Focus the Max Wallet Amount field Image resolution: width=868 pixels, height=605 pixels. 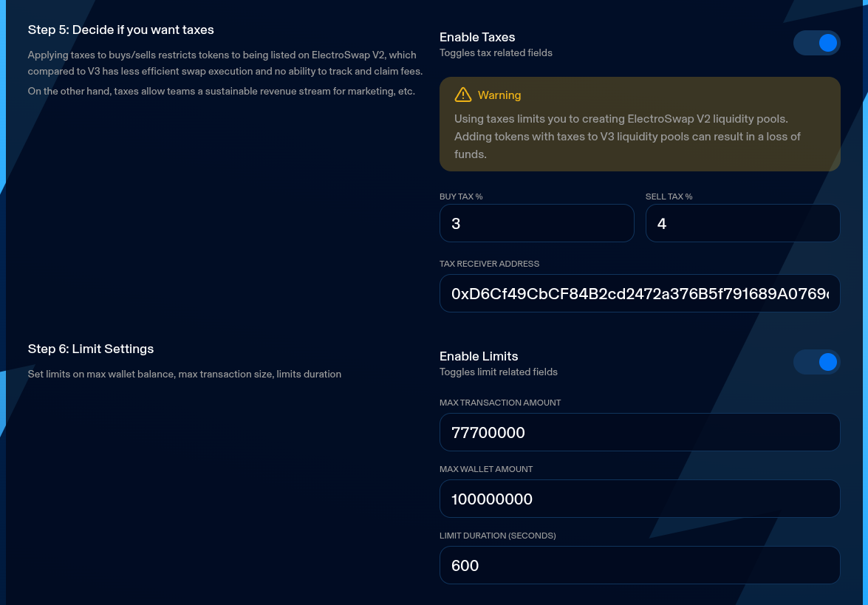[640, 499]
